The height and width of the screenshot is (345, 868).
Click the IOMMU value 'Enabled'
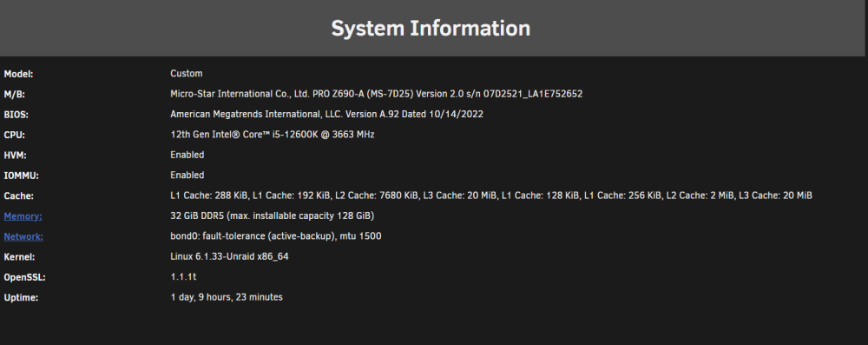pos(187,175)
